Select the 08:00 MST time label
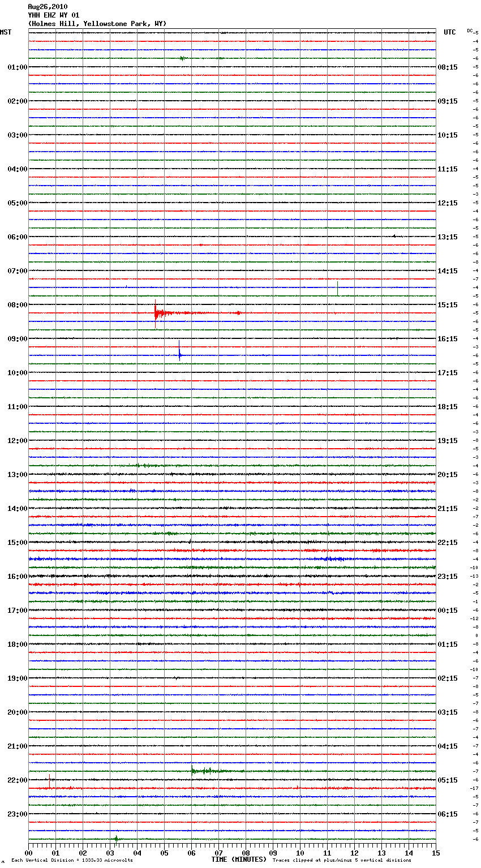Image resolution: width=481 pixels, height=868 pixels. 18,305
